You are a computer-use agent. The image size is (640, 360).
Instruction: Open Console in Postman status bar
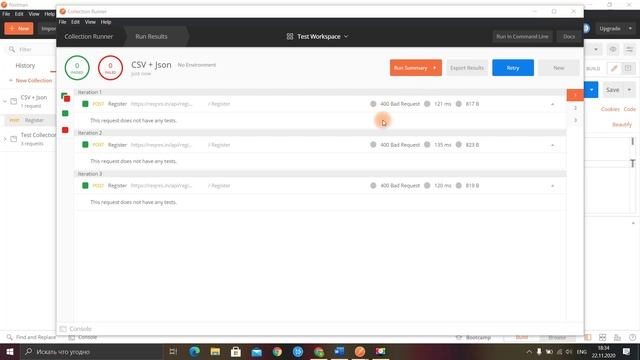click(x=83, y=337)
